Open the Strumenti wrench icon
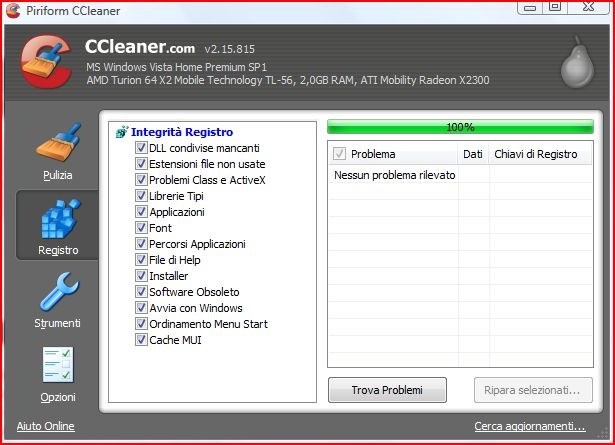Screen dimensions: 615x445 [60, 291]
